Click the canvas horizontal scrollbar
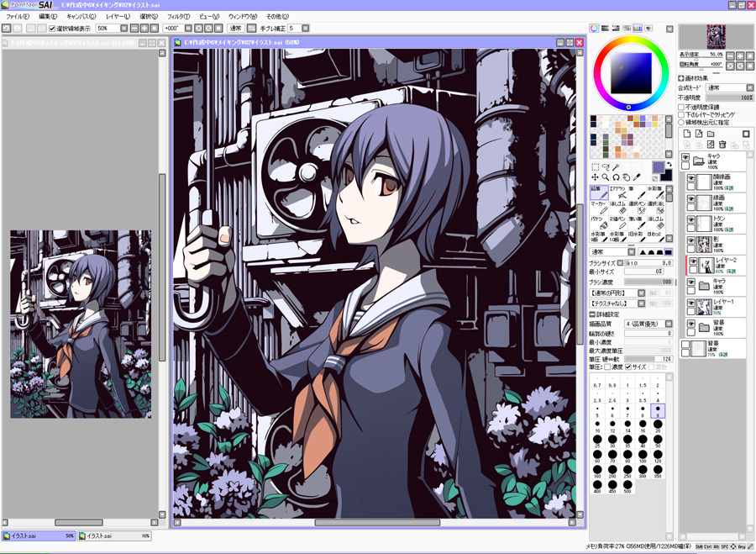The image size is (756, 554). tap(377, 523)
